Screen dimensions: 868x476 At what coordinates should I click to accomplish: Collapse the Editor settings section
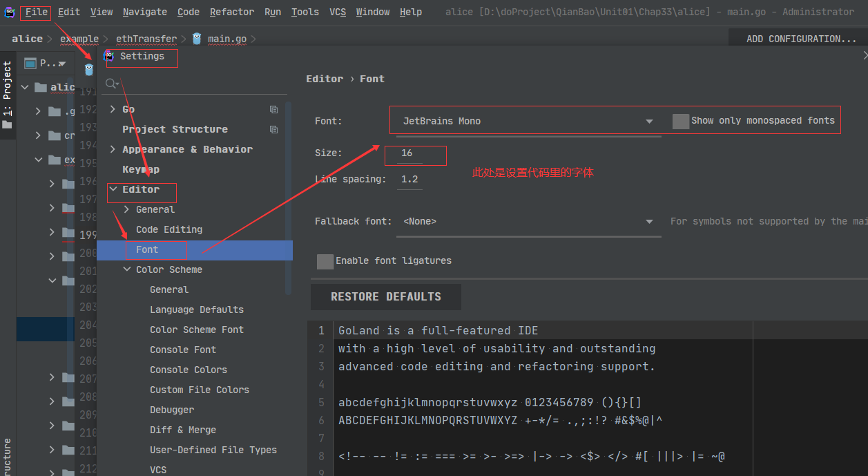tap(113, 189)
